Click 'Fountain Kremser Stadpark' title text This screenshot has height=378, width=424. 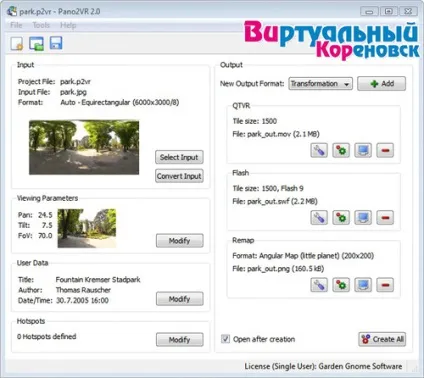tap(98, 280)
